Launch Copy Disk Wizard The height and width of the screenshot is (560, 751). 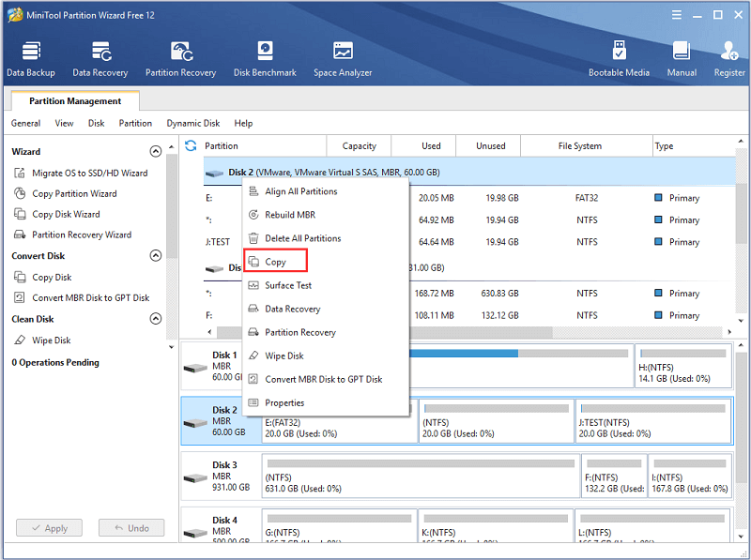pos(57,214)
